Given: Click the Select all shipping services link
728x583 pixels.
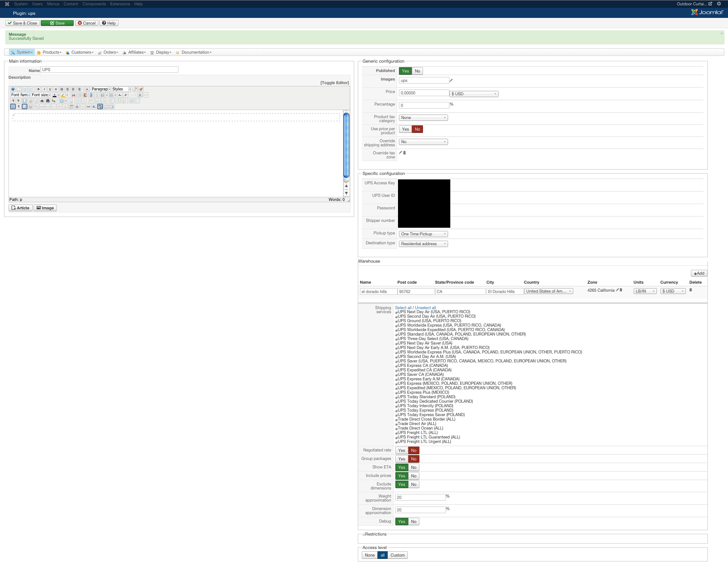Looking at the screenshot, I should pos(403,308).
